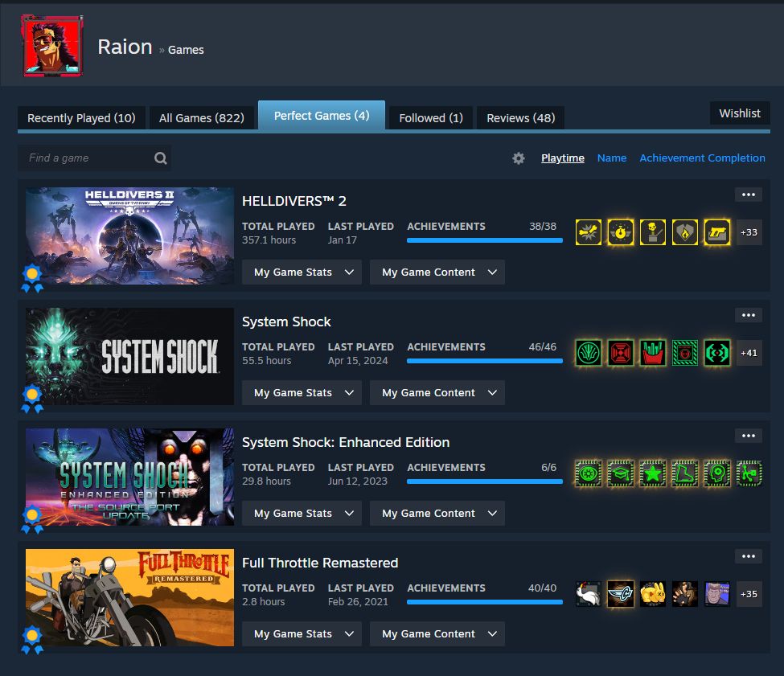Image resolution: width=784 pixels, height=676 pixels.
Task: Open more options for System Shock
Action: (749, 315)
